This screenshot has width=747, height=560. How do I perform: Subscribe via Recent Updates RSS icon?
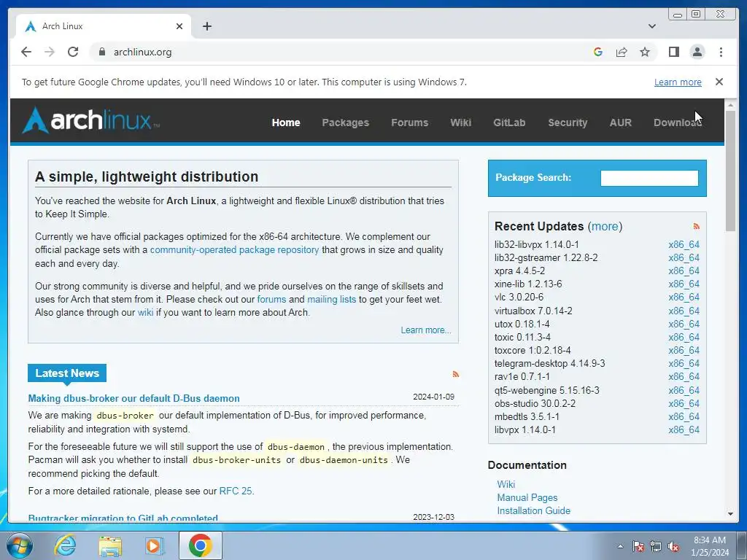click(x=697, y=227)
